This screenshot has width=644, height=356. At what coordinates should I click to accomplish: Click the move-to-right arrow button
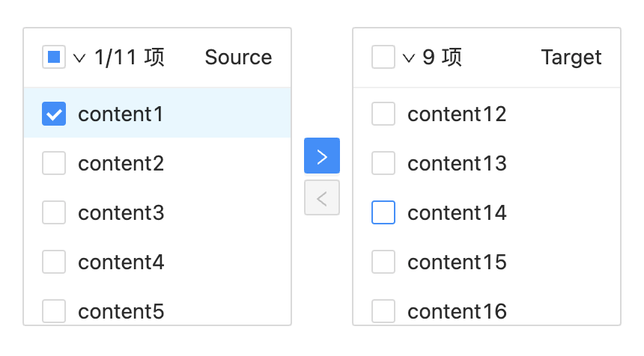pyautogui.click(x=322, y=156)
